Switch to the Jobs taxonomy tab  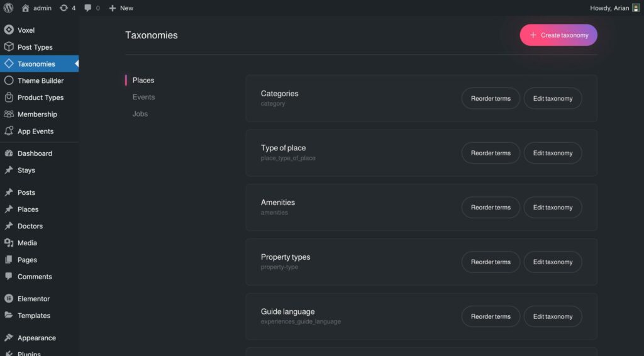pyautogui.click(x=140, y=114)
